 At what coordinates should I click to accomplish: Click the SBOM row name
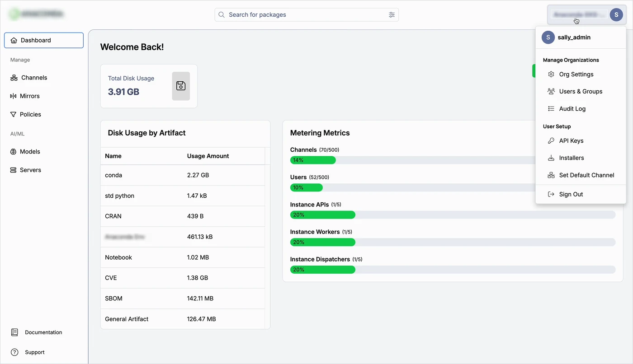pos(113,299)
